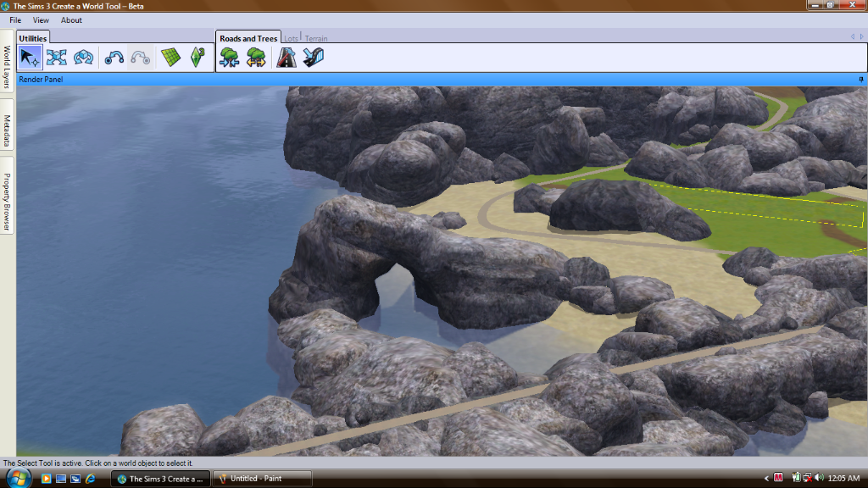Click the Undo arrow icon
This screenshot has height=488, width=868.
tap(114, 58)
